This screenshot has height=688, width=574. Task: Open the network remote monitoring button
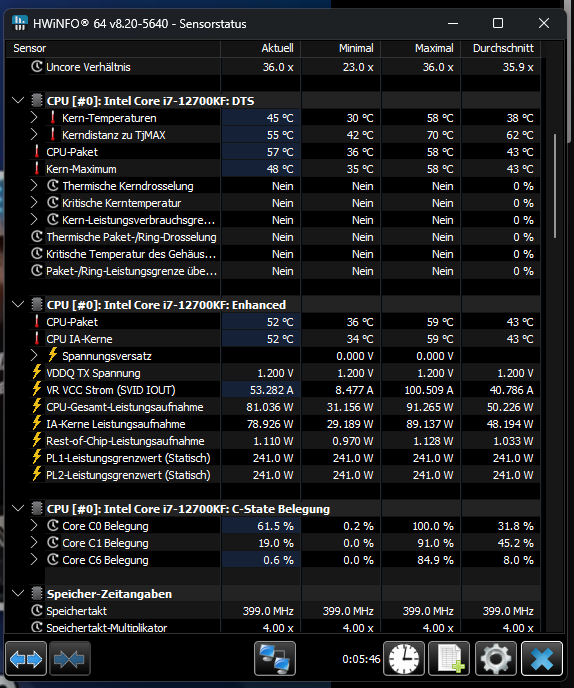tap(275, 659)
